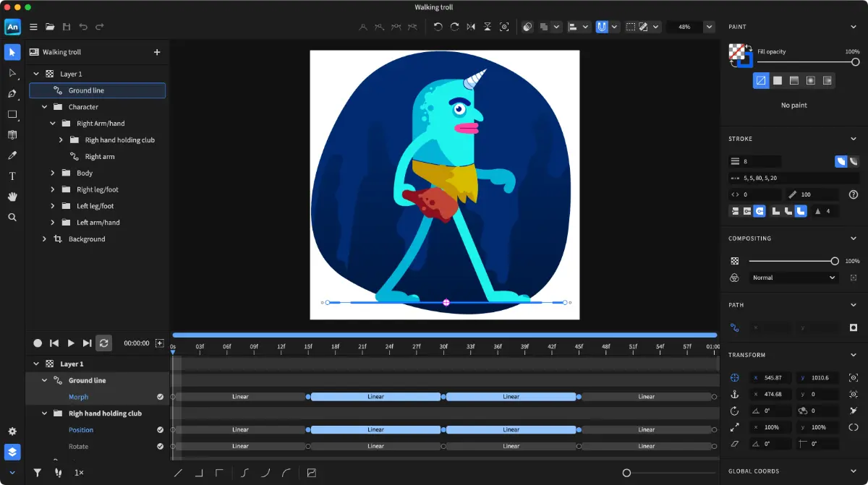Collapse the Character folder chevron

point(44,107)
